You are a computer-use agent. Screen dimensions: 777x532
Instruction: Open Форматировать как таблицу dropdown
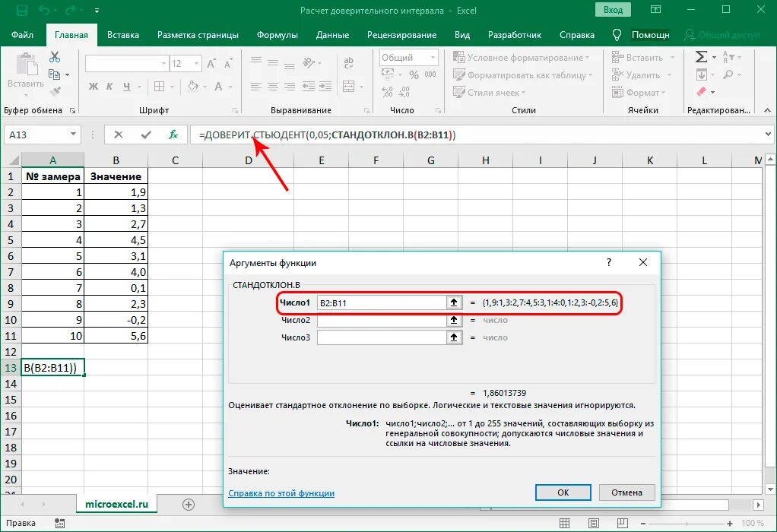pos(523,74)
